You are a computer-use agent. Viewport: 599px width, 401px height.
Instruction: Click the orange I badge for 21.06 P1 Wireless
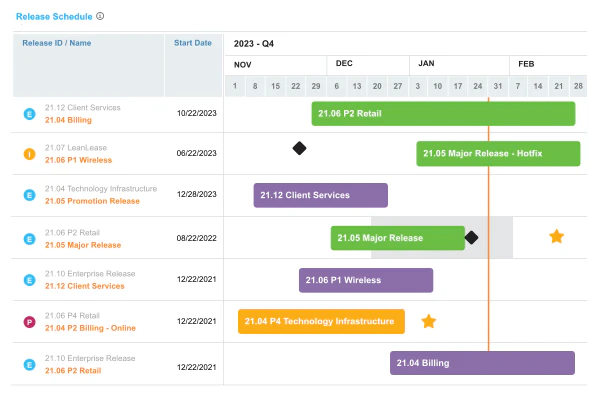[29, 154]
